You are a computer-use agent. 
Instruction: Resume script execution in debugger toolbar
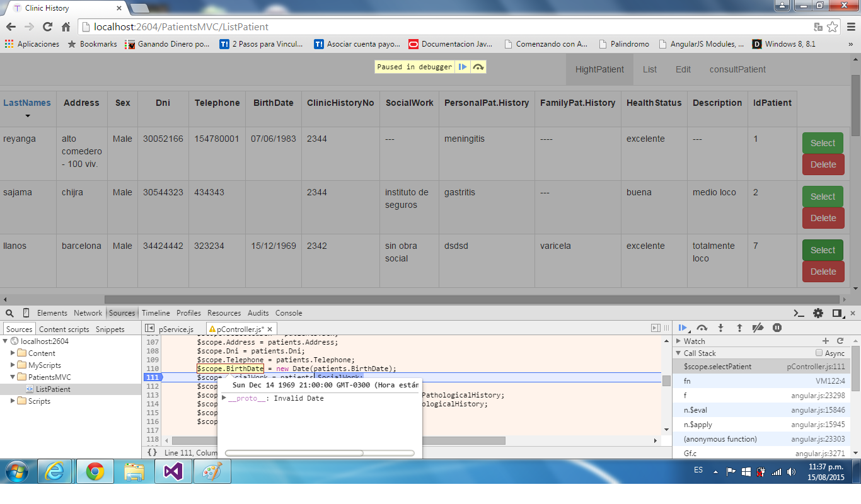pos(683,328)
